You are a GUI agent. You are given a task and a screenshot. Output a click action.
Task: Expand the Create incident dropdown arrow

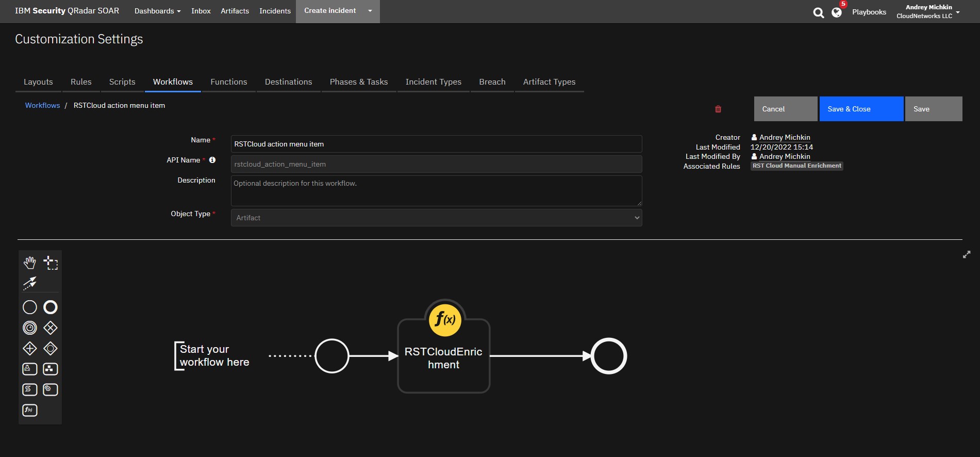coord(370,11)
